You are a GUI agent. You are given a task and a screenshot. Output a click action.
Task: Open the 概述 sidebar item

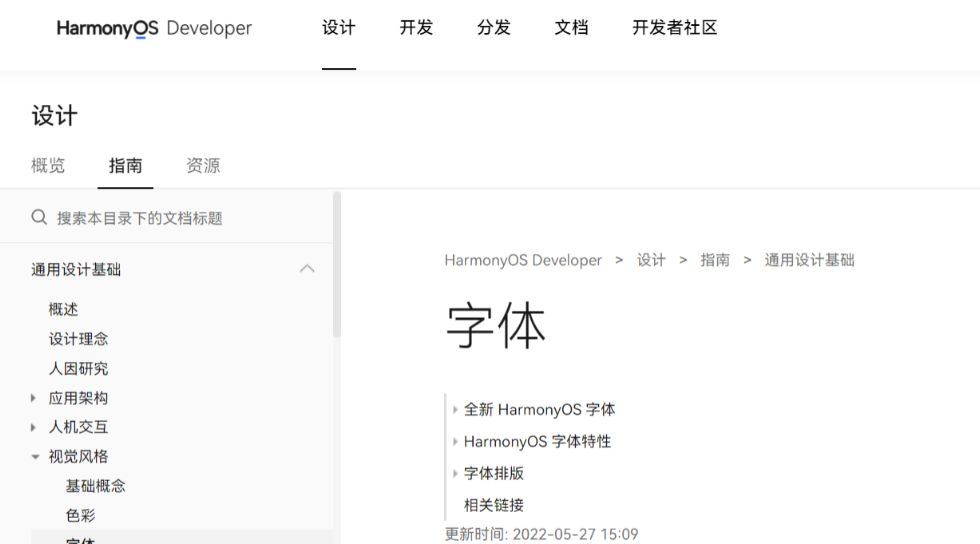pyautogui.click(x=63, y=309)
